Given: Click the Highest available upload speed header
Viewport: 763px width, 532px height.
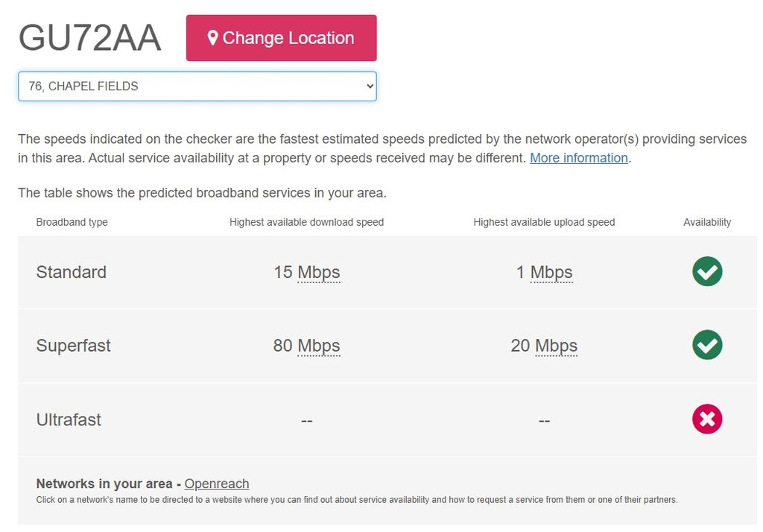Looking at the screenshot, I should [544, 222].
